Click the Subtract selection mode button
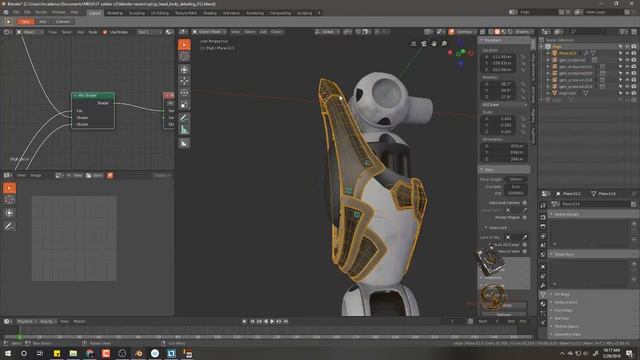Image resolution: width=640 pixels, height=360 pixels. click(x=62, y=22)
